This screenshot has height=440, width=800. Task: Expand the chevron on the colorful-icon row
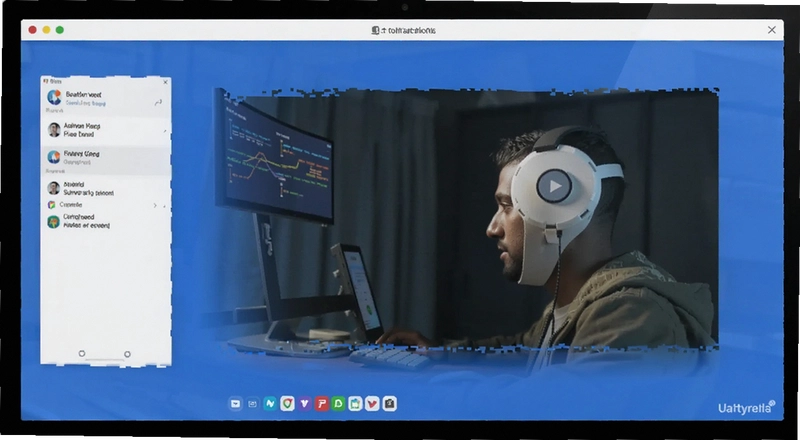(x=155, y=205)
